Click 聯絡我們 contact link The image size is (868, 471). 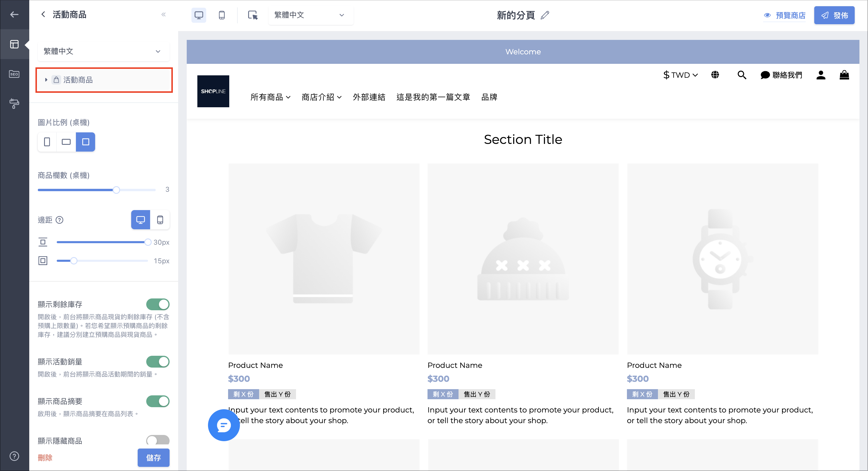tap(781, 75)
